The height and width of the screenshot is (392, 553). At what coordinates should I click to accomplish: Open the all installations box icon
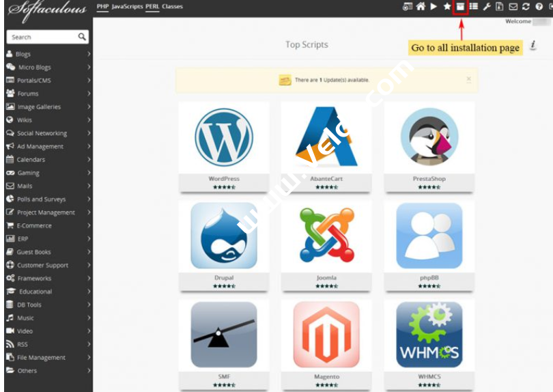click(460, 7)
